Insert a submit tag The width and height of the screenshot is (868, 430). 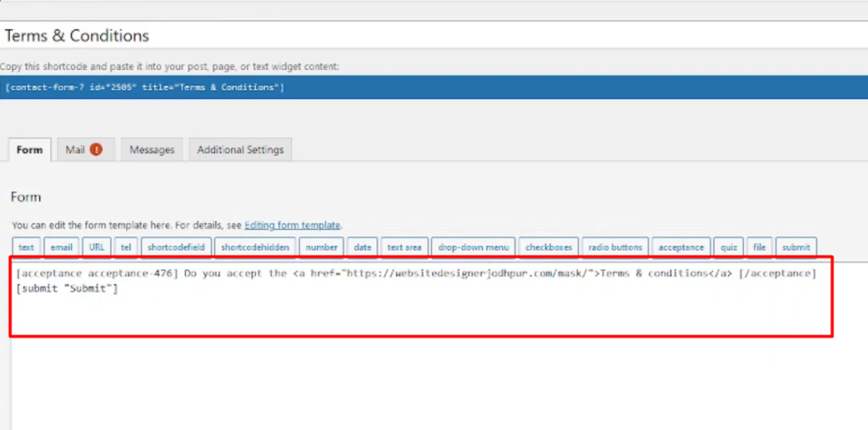tap(796, 247)
